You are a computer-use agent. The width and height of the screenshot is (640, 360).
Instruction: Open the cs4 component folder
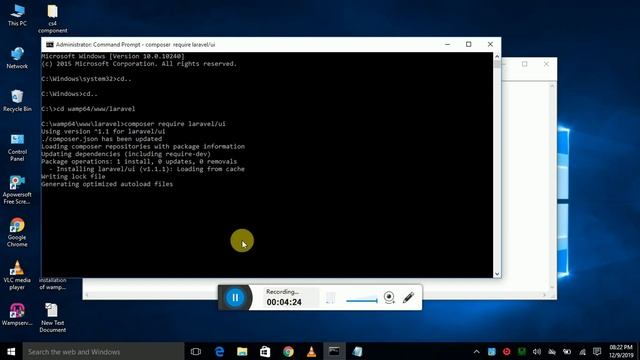[53, 19]
